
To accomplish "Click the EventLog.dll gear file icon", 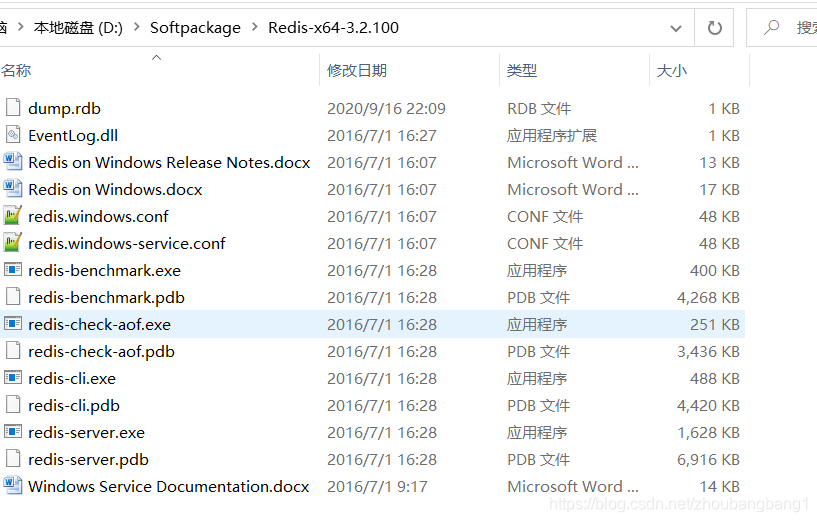I will (x=13, y=135).
